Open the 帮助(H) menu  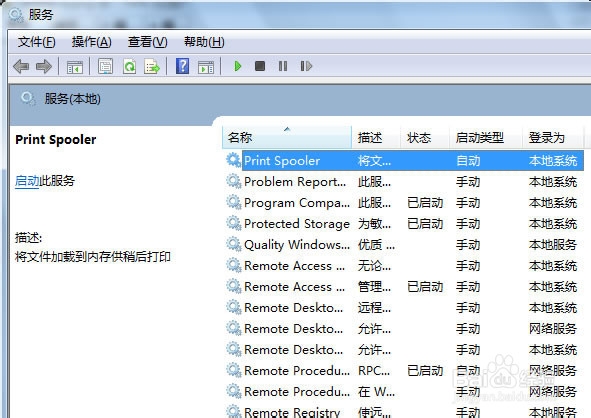pyautogui.click(x=204, y=42)
